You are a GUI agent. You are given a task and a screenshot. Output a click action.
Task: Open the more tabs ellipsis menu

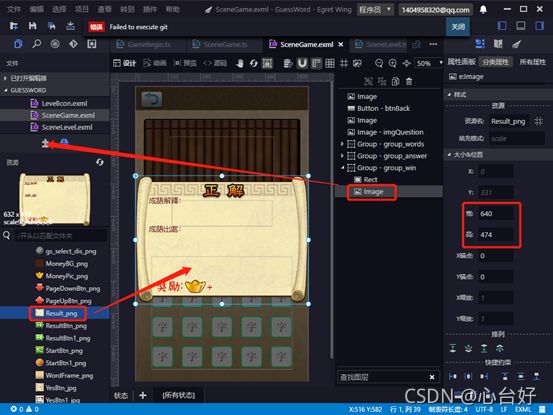(433, 44)
